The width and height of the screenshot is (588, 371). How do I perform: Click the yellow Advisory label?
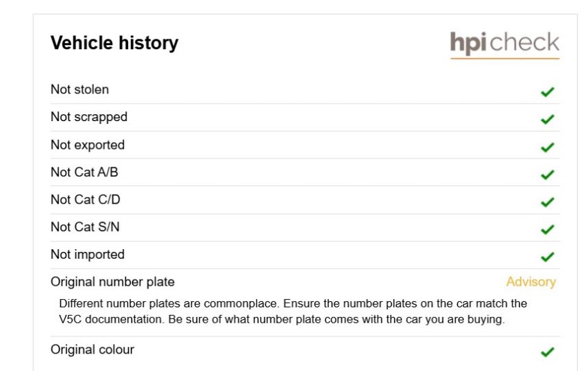(x=531, y=282)
